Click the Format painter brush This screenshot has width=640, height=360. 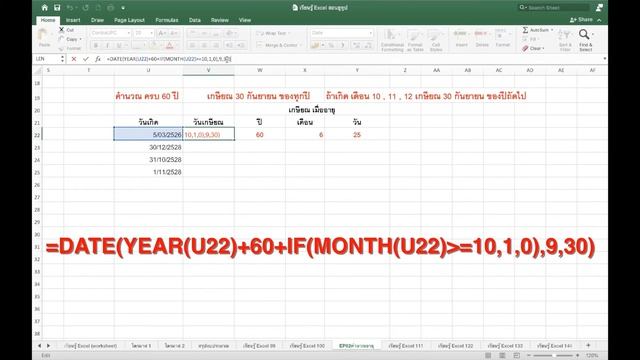pyautogui.click(x=62, y=48)
